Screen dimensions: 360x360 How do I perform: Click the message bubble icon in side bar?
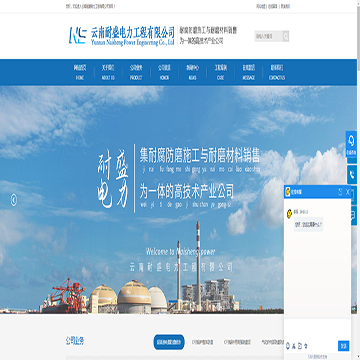(353, 216)
